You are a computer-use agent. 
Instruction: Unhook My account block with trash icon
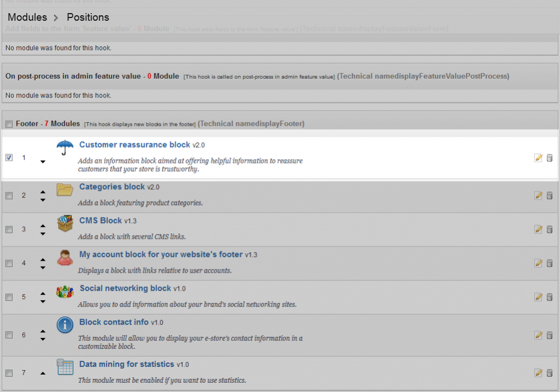click(x=550, y=263)
